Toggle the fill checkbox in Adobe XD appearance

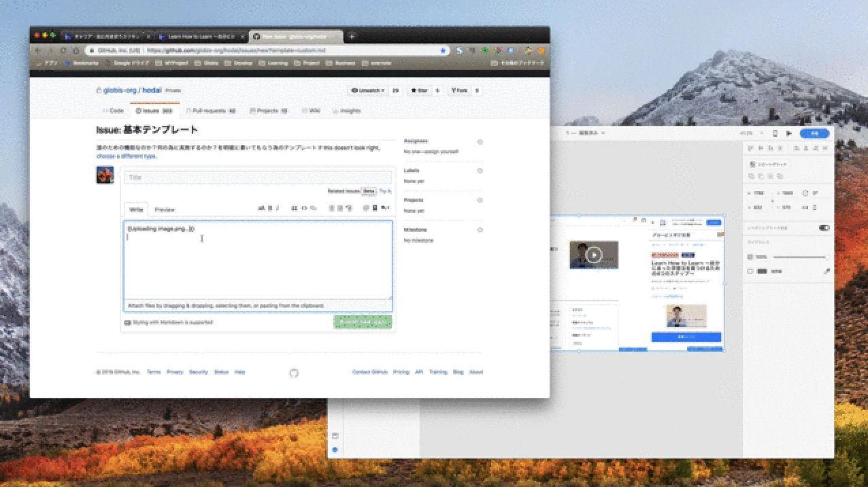[x=750, y=271]
